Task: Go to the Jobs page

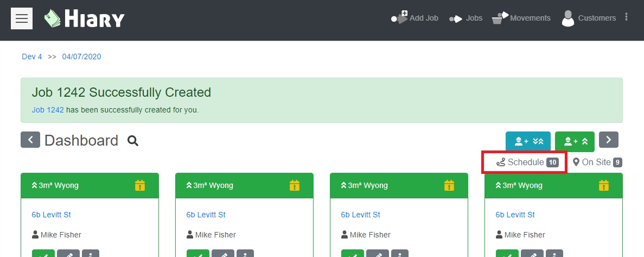Action: click(x=466, y=18)
